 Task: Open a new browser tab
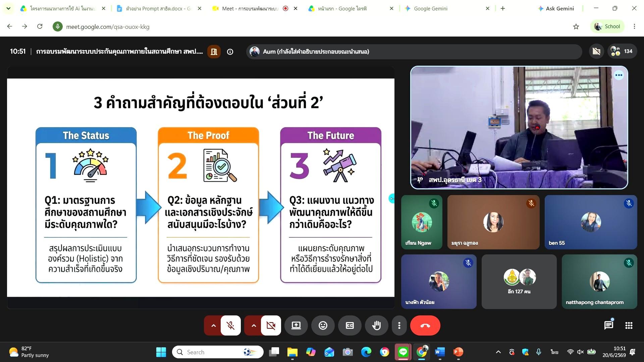pos(502,8)
